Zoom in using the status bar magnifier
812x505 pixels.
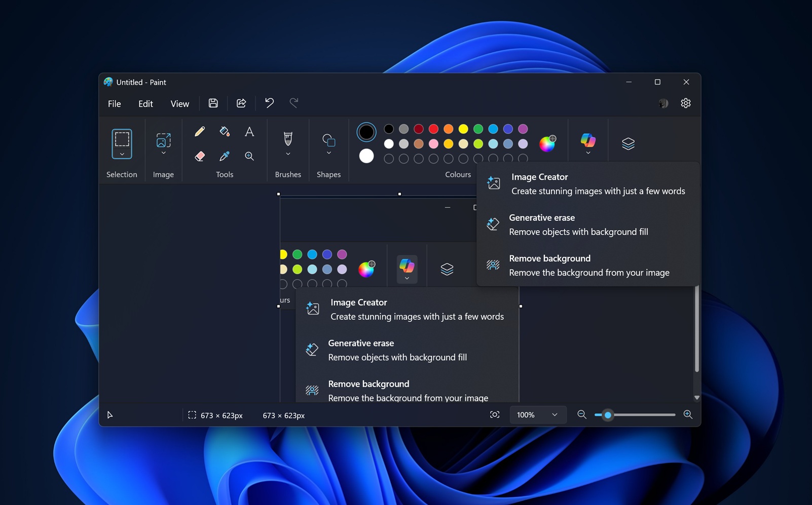(688, 415)
